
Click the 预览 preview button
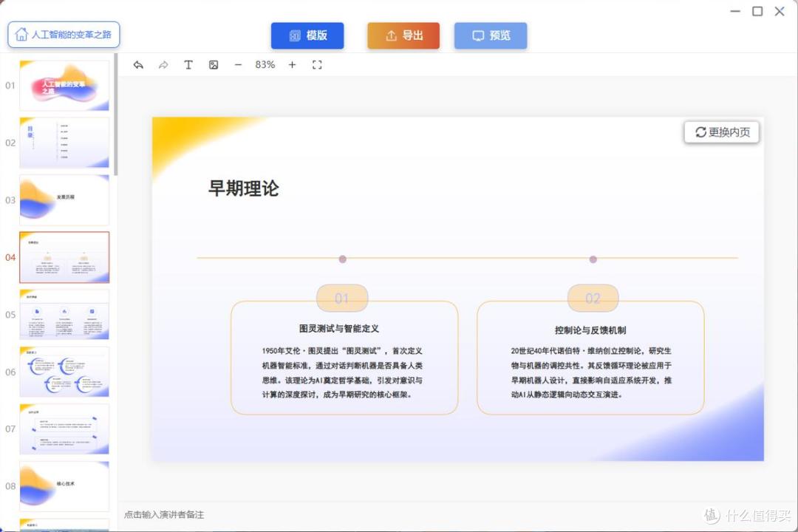[x=491, y=35]
